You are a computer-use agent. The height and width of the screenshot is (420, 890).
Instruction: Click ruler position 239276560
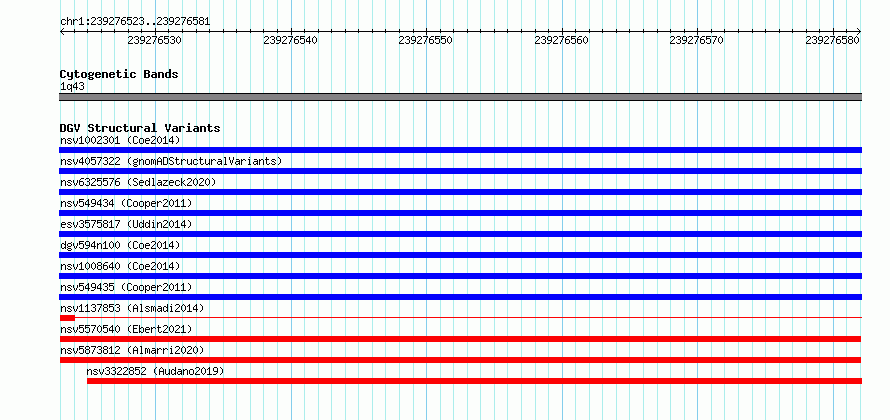[x=562, y=40]
